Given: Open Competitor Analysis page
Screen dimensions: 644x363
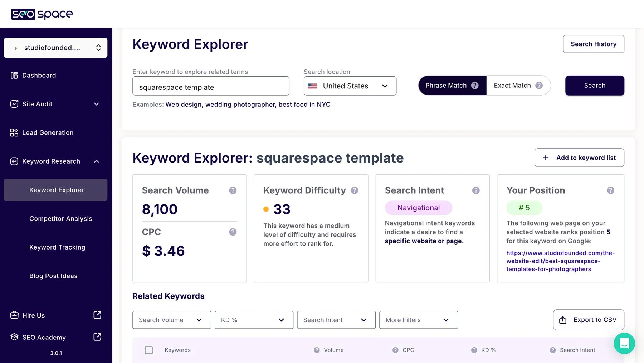Looking at the screenshot, I should pyautogui.click(x=61, y=218).
